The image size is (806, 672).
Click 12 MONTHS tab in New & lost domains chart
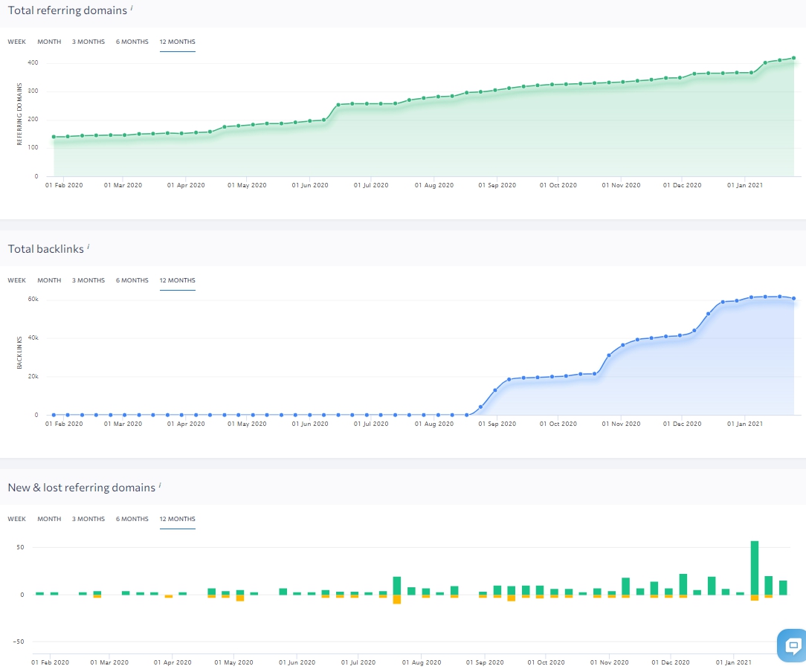tap(177, 519)
